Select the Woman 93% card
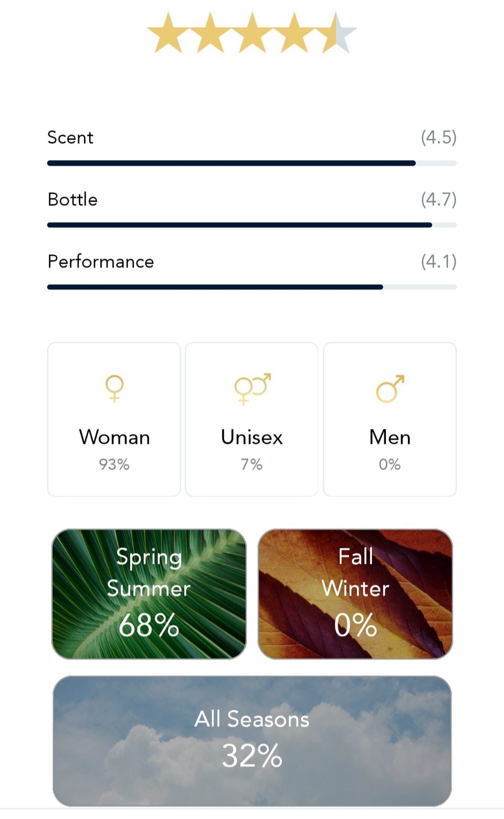Screen dimensions: 504x819 click(x=114, y=419)
